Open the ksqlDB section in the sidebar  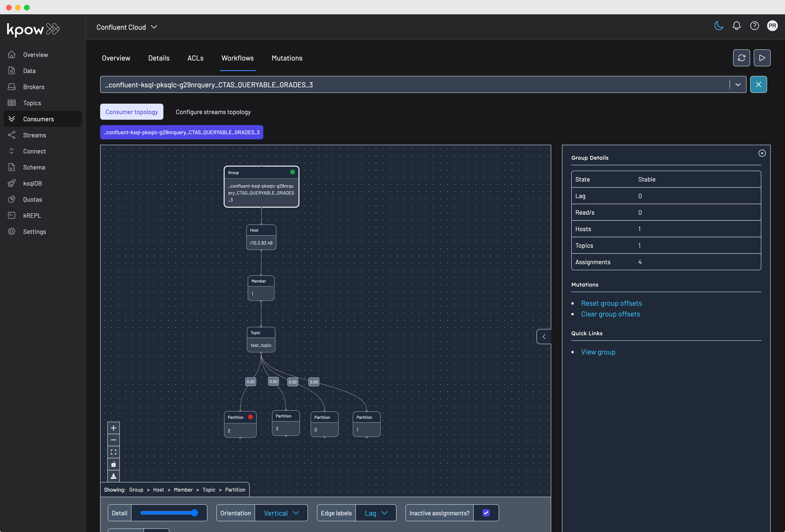click(x=32, y=183)
